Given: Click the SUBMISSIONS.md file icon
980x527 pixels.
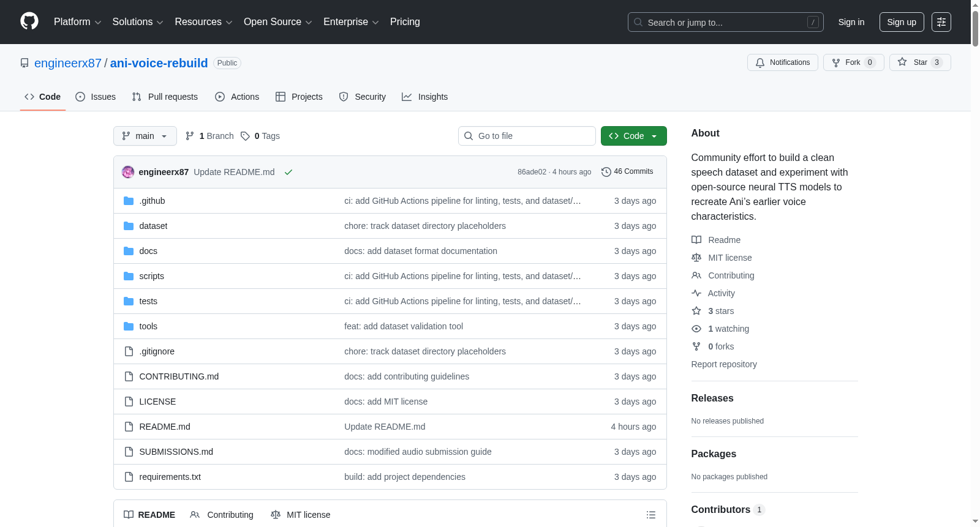Looking at the screenshot, I should [129, 452].
